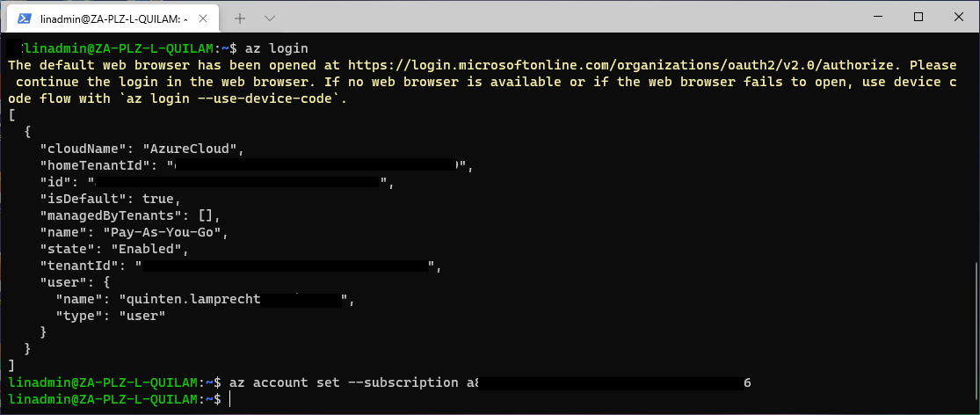Expand the new tab profile dropdown chevron
980x415 pixels.
(x=270, y=18)
